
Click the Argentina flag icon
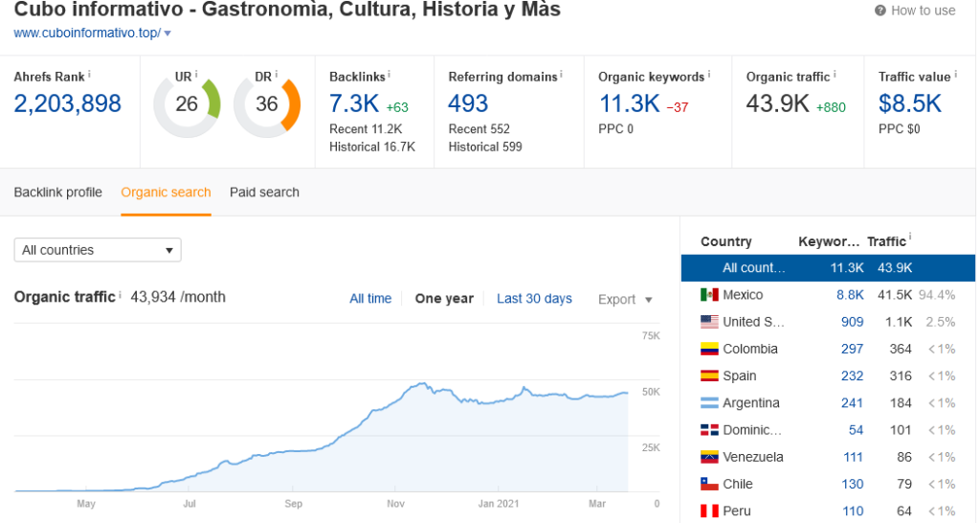tap(709, 403)
